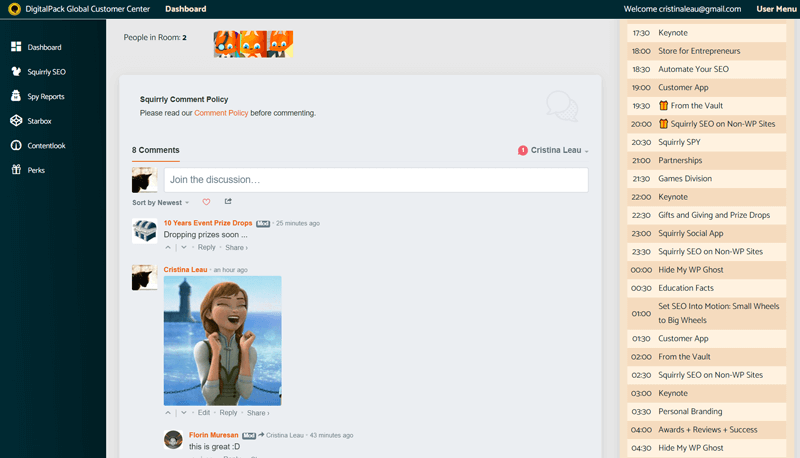The image size is (800, 458).
Task: Open Spy Reports sidebar icon
Action: pyautogui.click(x=16, y=96)
